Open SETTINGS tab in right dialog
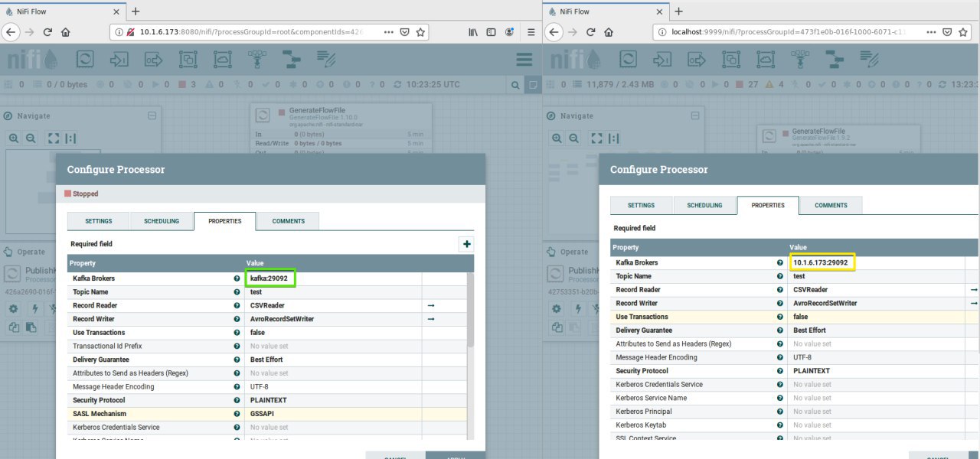Screen dimensions: 980x459 (x=642, y=205)
